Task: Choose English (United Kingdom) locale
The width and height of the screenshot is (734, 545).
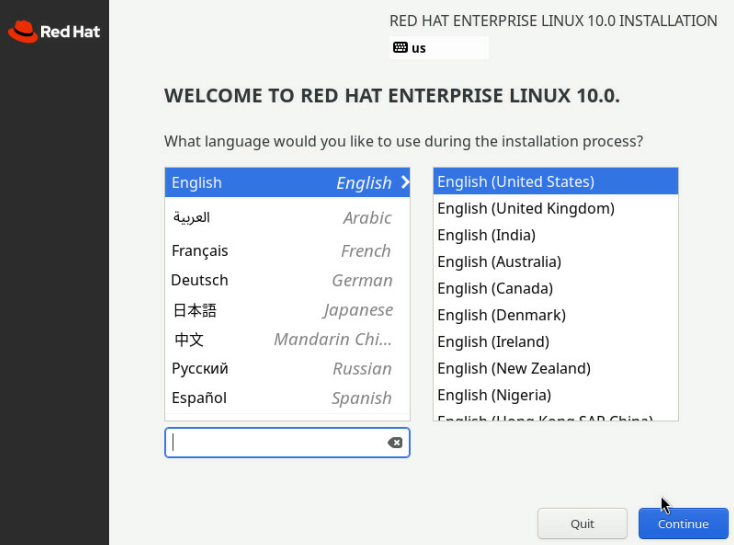Action: 556,208
